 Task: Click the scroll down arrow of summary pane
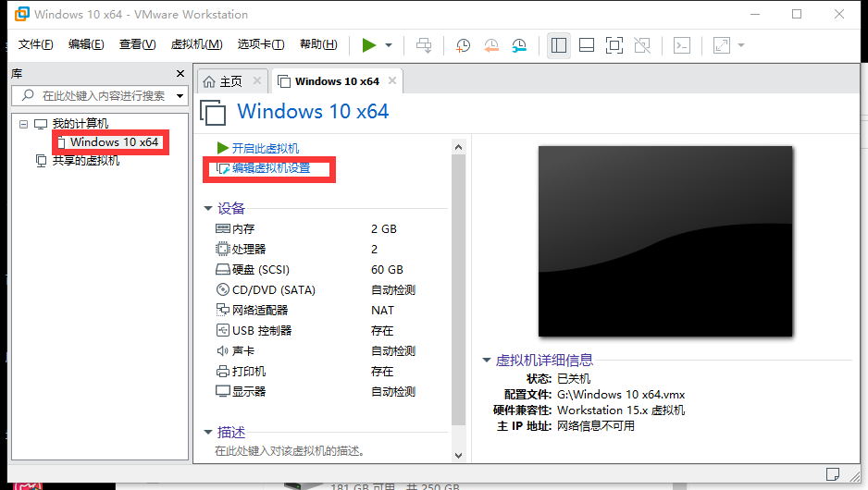click(x=458, y=456)
